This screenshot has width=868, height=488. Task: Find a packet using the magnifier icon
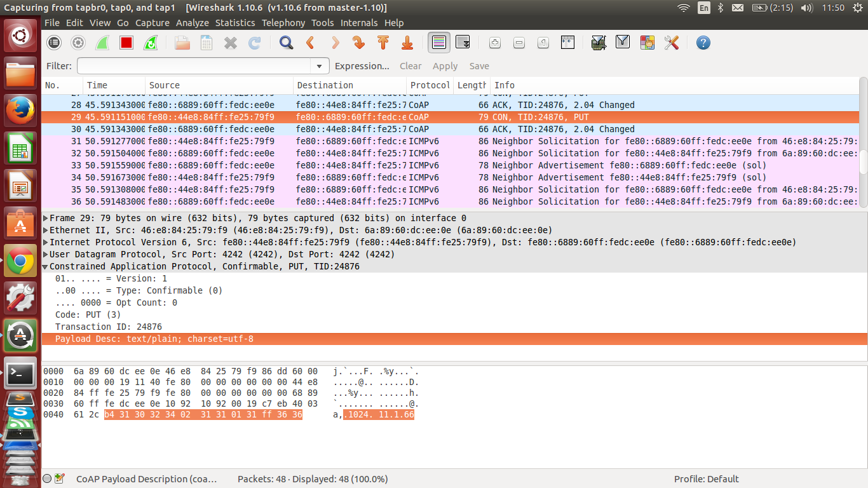click(287, 43)
